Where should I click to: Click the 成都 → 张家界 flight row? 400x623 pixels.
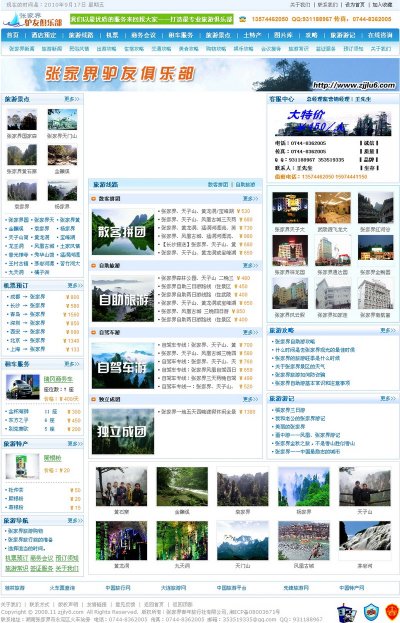click(x=43, y=297)
